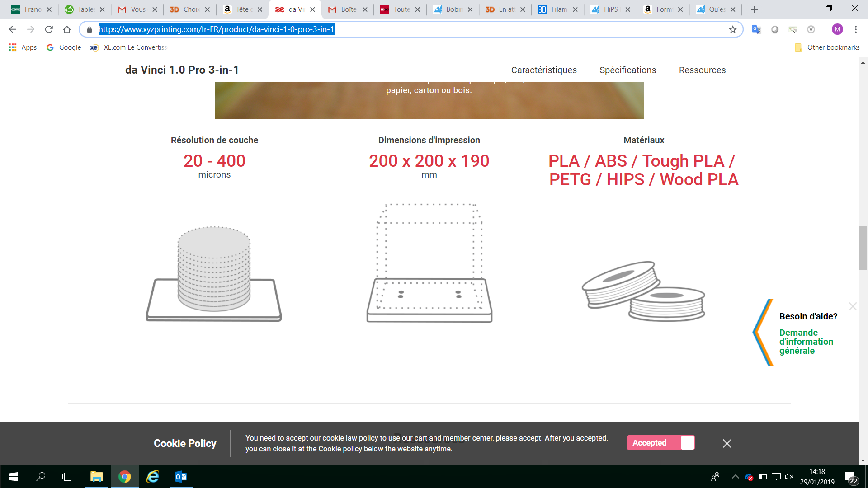Open XE.com Le Convertisseur bookmark
Image resolution: width=868 pixels, height=488 pixels.
129,47
